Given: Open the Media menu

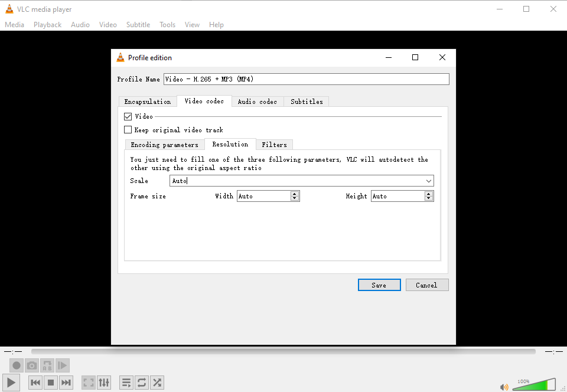Looking at the screenshot, I should point(14,25).
